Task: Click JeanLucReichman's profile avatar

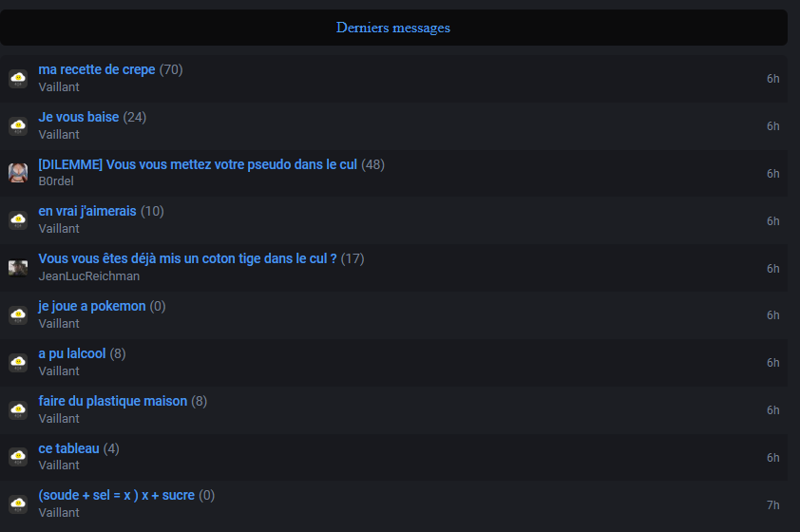Action: click(18, 268)
